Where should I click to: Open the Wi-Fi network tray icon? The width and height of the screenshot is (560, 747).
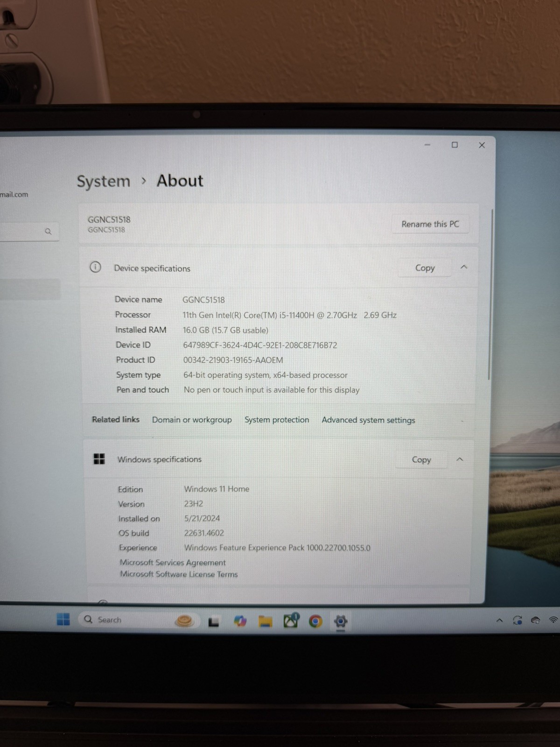click(553, 620)
